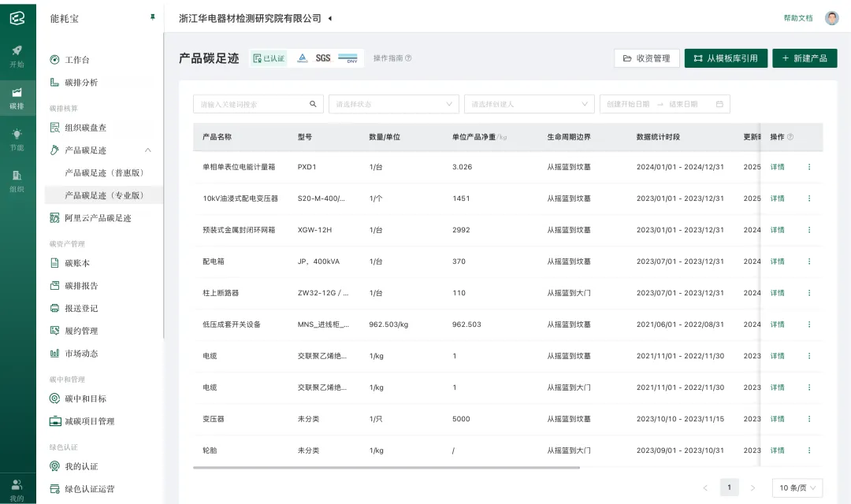Select 产品碳足迹（专业版） submenu item

point(104,195)
